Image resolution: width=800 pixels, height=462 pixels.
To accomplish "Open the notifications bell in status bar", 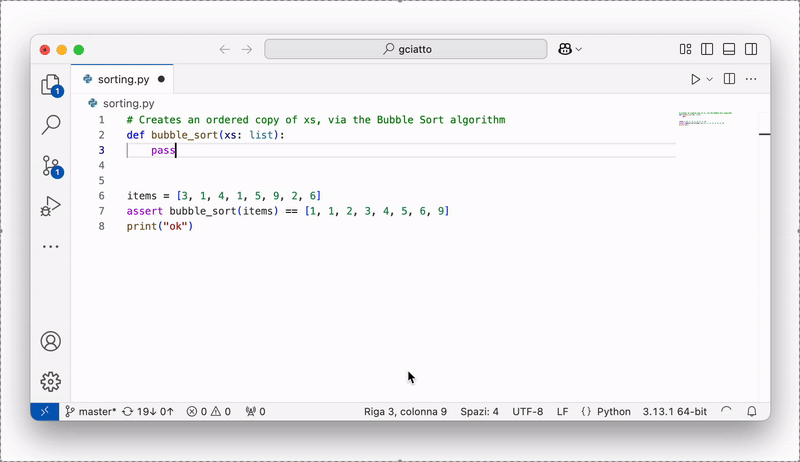I will [751, 411].
